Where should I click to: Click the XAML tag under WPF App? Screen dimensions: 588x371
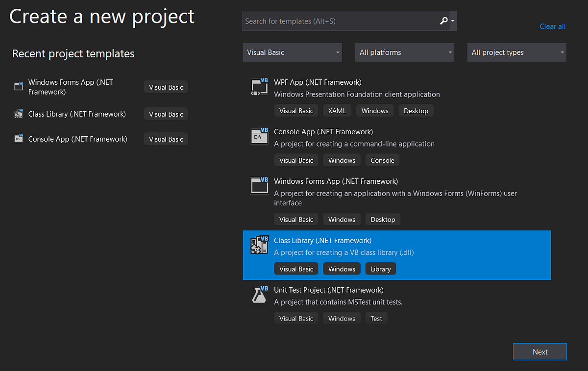[x=337, y=111]
